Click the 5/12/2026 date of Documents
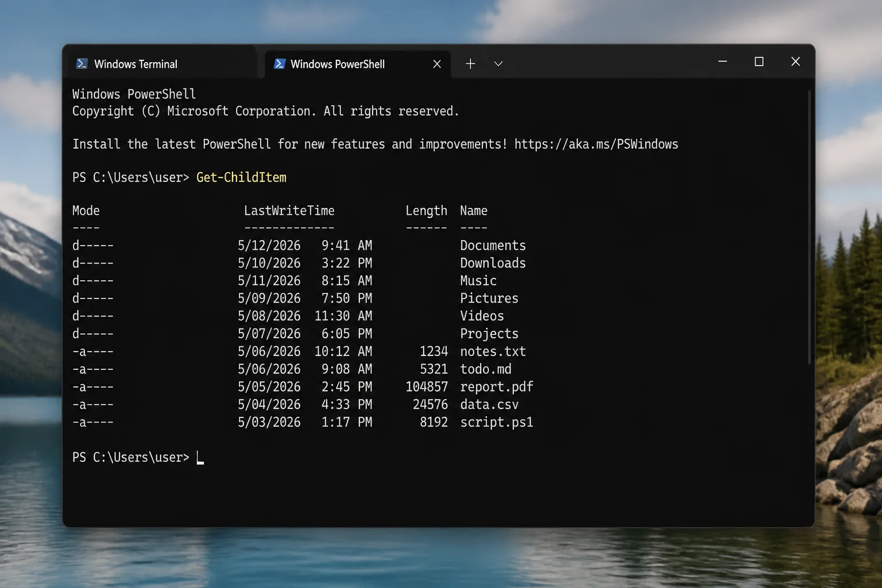The image size is (882, 588). (x=269, y=246)
